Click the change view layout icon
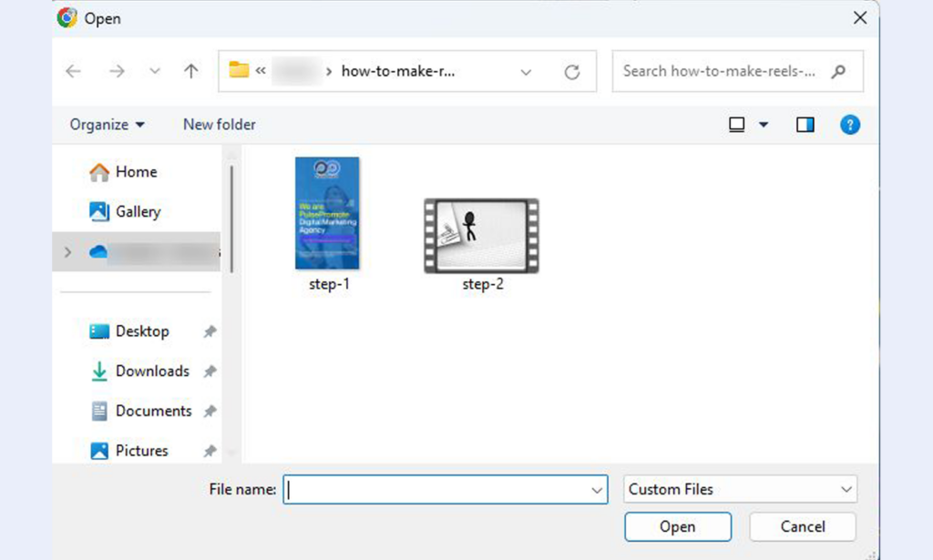This screenshot has height=560, width=933. click(738, 125)
